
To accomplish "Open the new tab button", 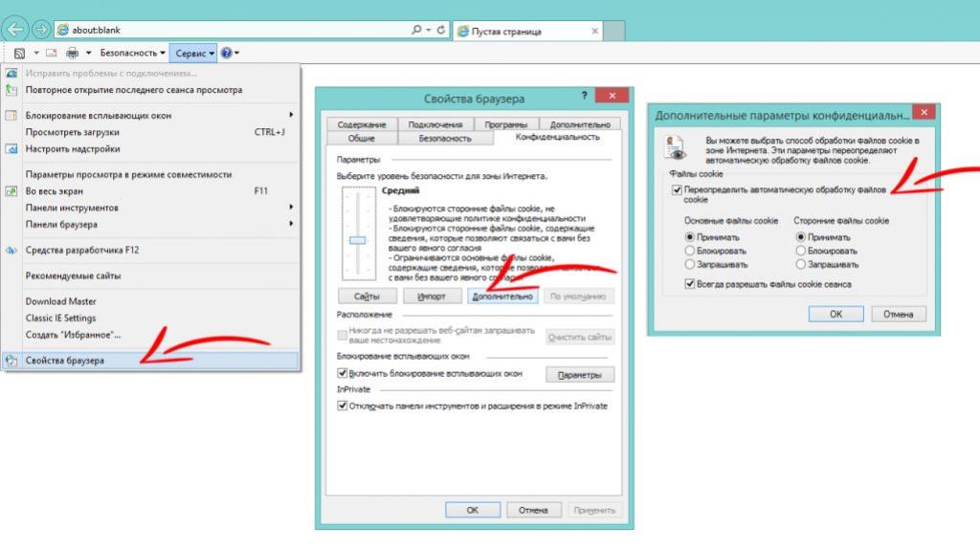I will click(x=613, y=31).
